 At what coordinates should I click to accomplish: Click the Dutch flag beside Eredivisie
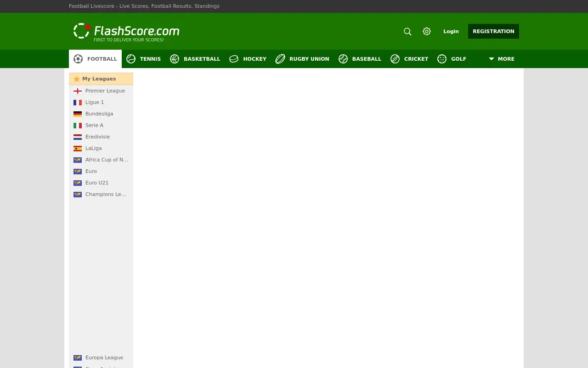pos(78,137)
